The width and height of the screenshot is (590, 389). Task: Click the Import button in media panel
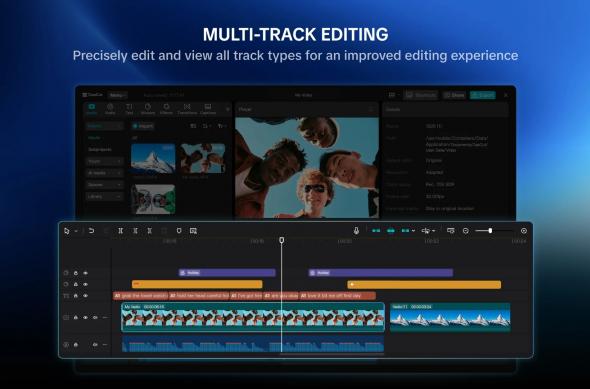[x=143, y=126]
